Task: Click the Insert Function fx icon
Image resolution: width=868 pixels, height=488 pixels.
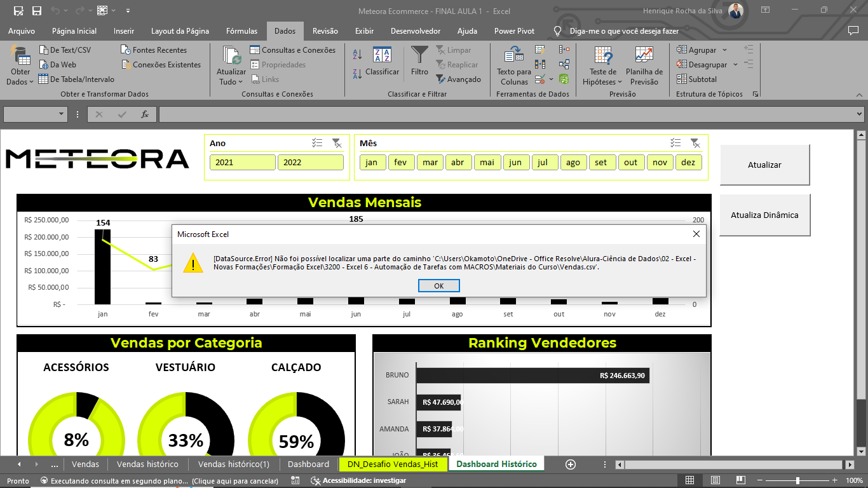Action: 145,114
